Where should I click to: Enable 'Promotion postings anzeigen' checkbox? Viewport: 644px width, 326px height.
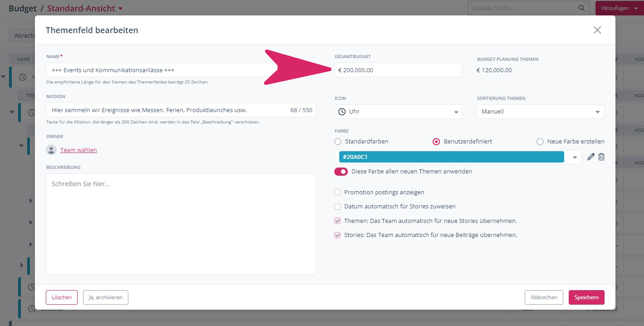point(337,192)
